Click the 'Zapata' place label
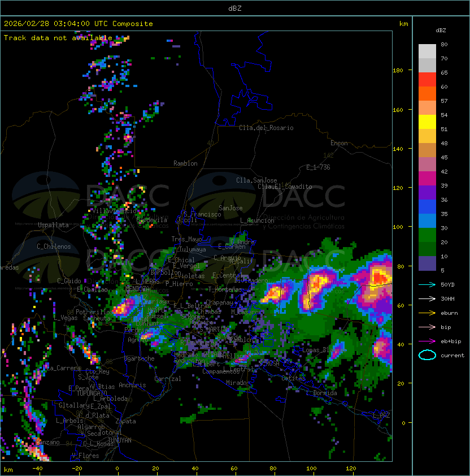470x476 pixels. tap(125, 421)
